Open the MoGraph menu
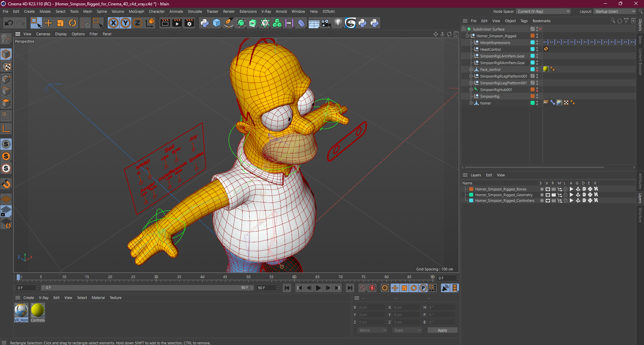 coord(136,11)
